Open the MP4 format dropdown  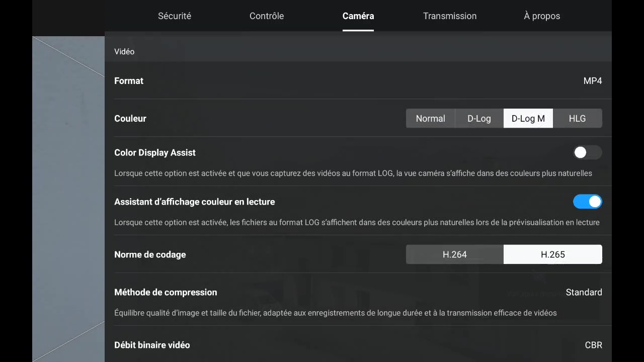coord(593,81)
